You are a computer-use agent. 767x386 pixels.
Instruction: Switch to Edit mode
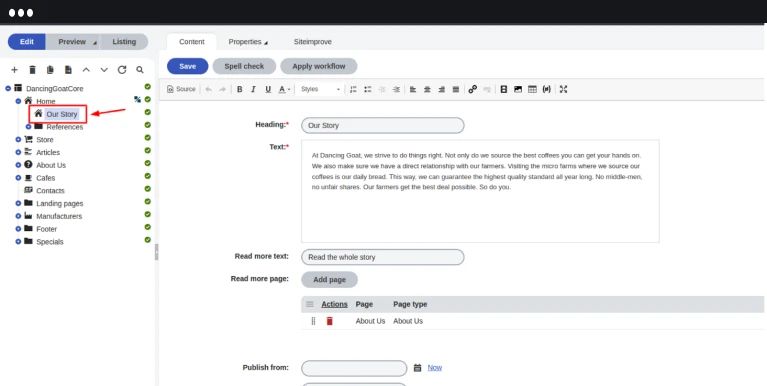click(x=27, y=42)
